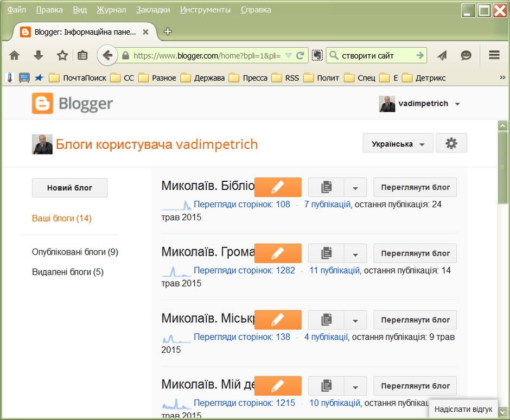Click the search magnifier icon
The image size is (510, 420).
[334, 56]
